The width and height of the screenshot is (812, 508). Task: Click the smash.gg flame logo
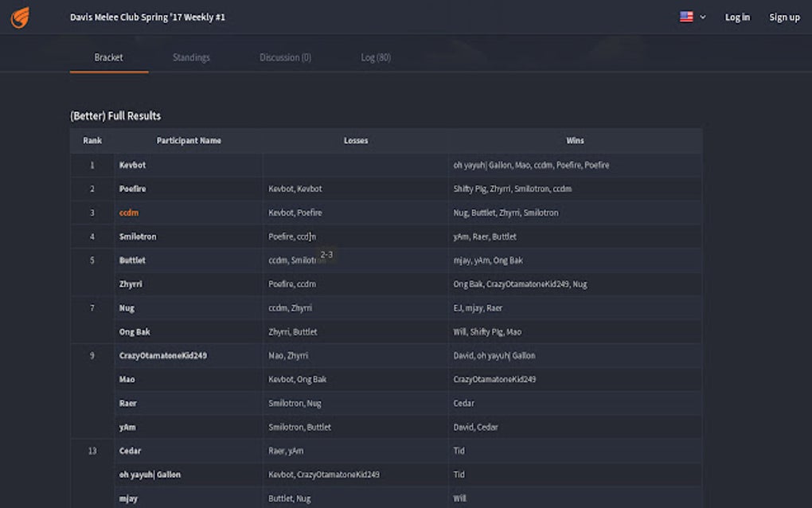19,16
